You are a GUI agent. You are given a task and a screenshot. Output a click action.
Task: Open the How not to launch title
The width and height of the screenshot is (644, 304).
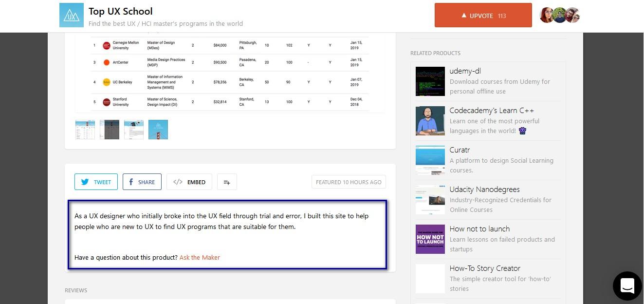pos(479,229)
